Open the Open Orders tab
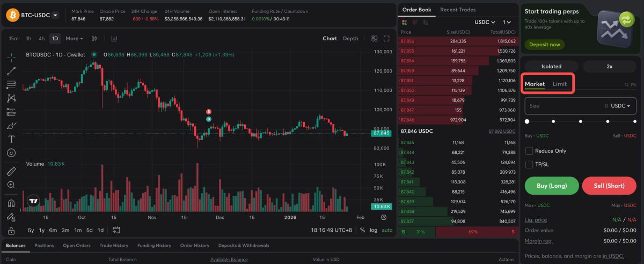This screenshot has width=644, height=264. (x=77, y=246)
